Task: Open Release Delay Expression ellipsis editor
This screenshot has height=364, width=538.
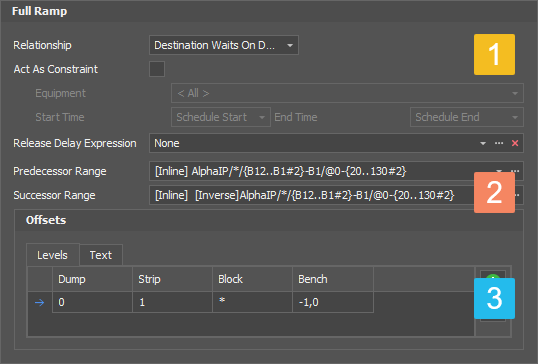Action: pos(499,143)
